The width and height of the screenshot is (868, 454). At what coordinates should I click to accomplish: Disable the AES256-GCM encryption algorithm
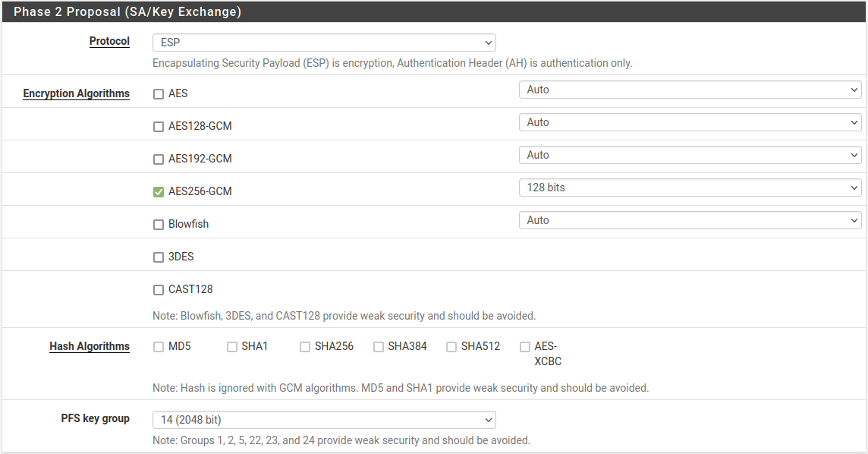click(159, 191)
